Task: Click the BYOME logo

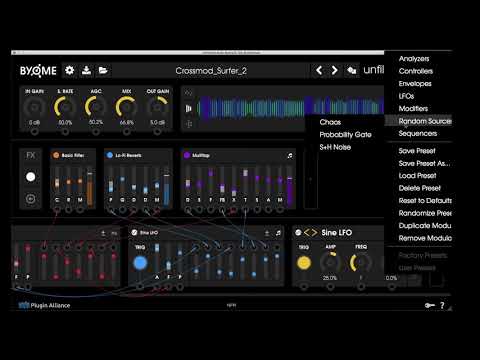Action: [38, 70]
